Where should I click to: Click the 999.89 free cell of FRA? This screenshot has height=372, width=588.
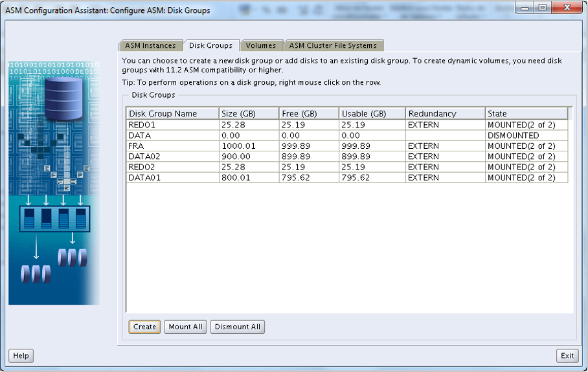[x=309, y=146]
